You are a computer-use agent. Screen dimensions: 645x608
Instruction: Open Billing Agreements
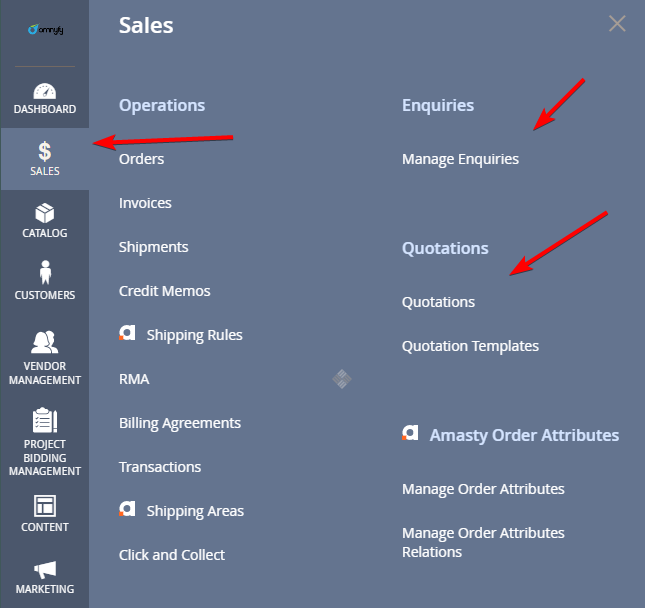coord(180,423)
